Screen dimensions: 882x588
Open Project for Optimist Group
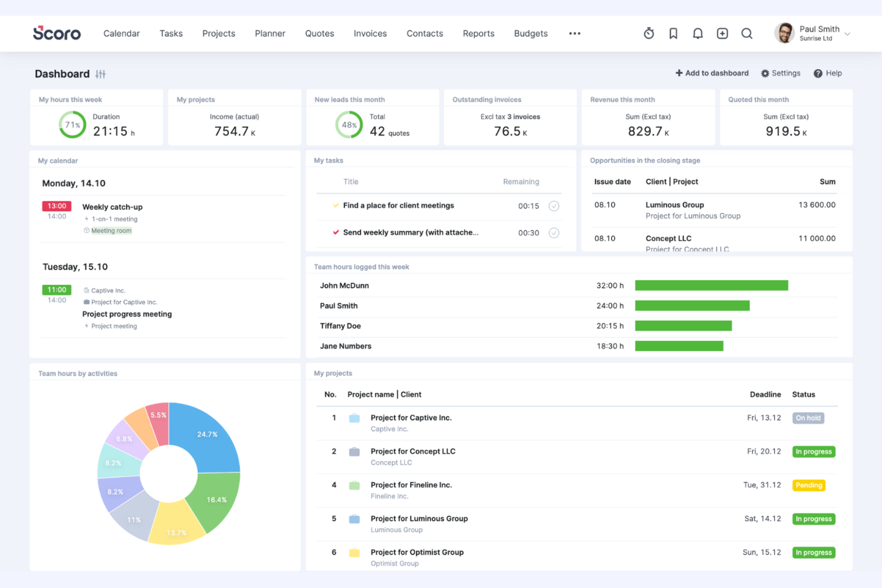(x=417, y=552)
